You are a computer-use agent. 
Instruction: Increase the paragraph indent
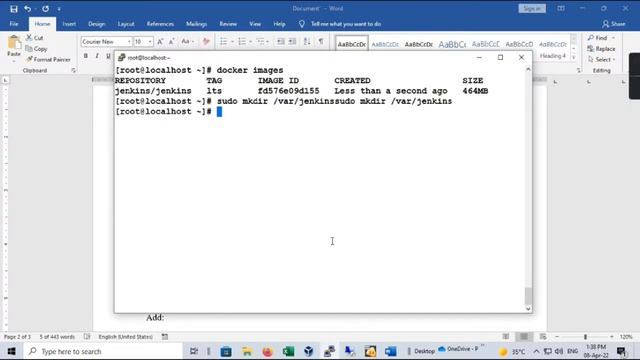(292, 42)
